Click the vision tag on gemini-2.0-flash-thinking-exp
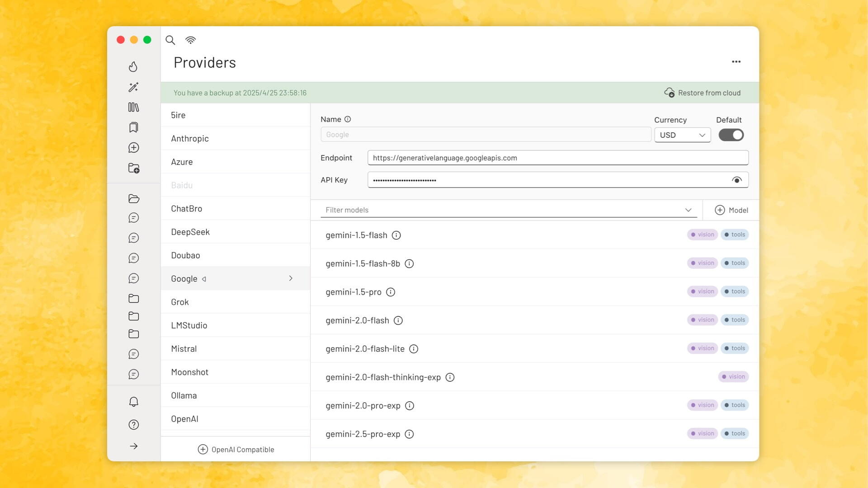This screenshot has height=488, width=868. [733, 376]
